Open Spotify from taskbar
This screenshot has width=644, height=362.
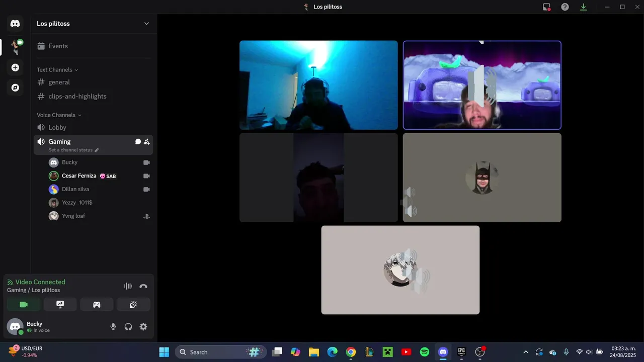(425, 352)
